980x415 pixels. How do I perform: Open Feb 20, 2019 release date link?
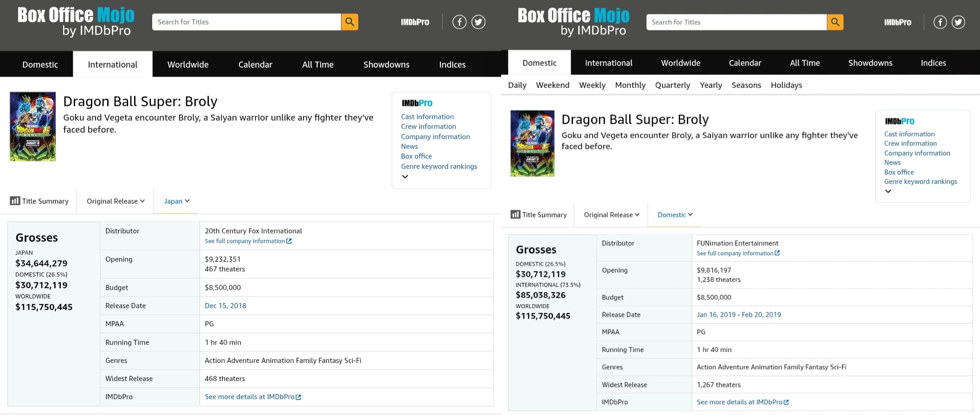tap(761, 314)
